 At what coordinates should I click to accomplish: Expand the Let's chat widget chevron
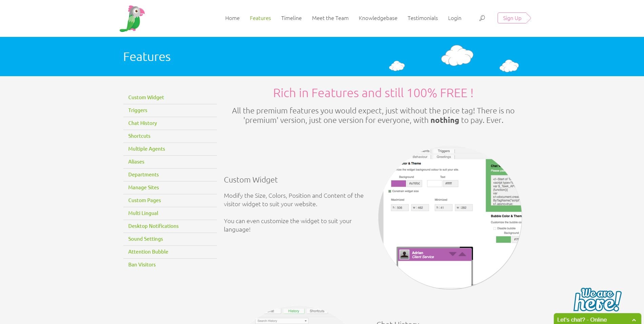click(634, 320)
